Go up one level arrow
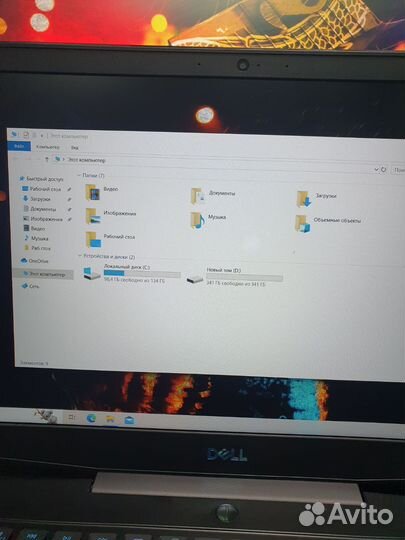Image resolution: width=405 pixels, height=540 pixels. click(x=47, y=159)
